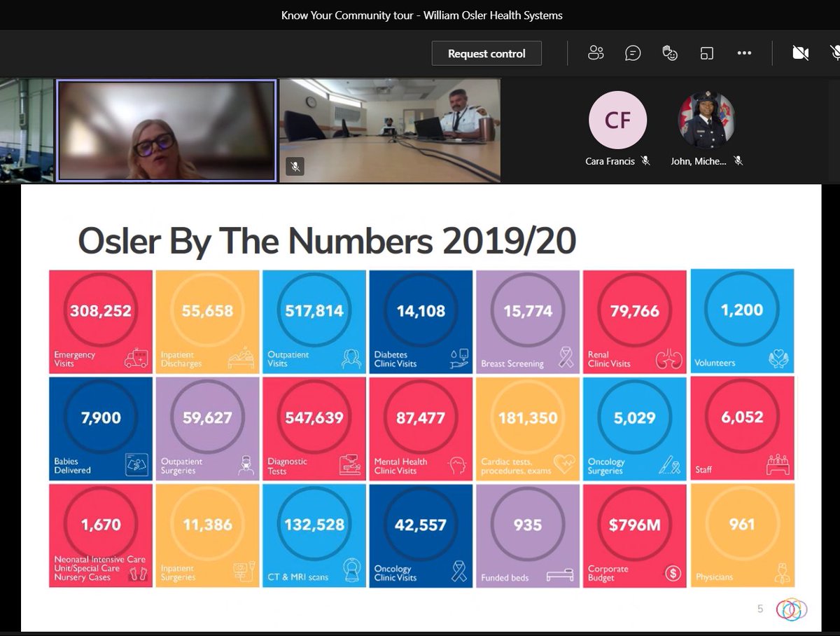Image resolution: width=840 pixels, height=636 pixels.
Task: Click Cara Francis's muted microphone icon
Action: coord(645,161)
